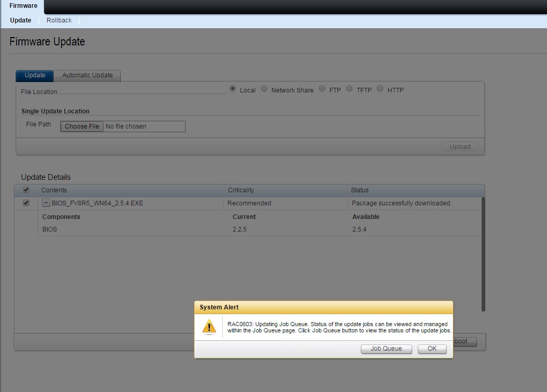Click the Upload button
547x392 pixels.
click(x=459, y=146)
